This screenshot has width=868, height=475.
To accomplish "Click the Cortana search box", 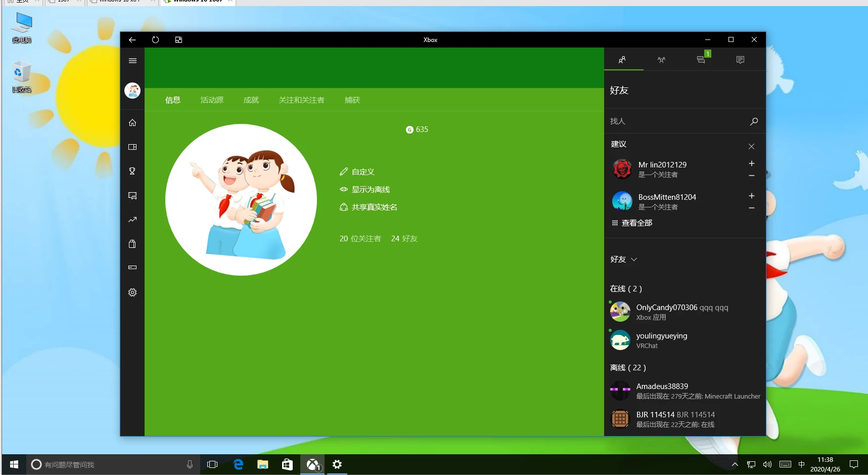I will (113, 464).
